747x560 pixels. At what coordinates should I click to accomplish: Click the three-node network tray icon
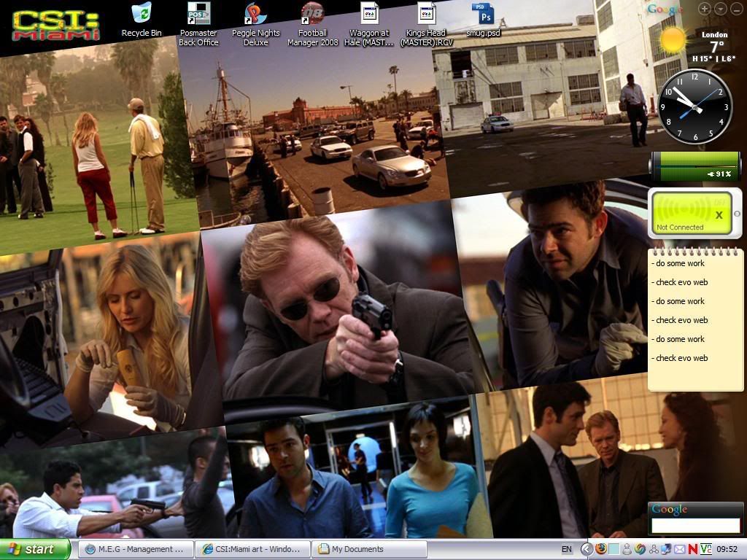[654, 550]
